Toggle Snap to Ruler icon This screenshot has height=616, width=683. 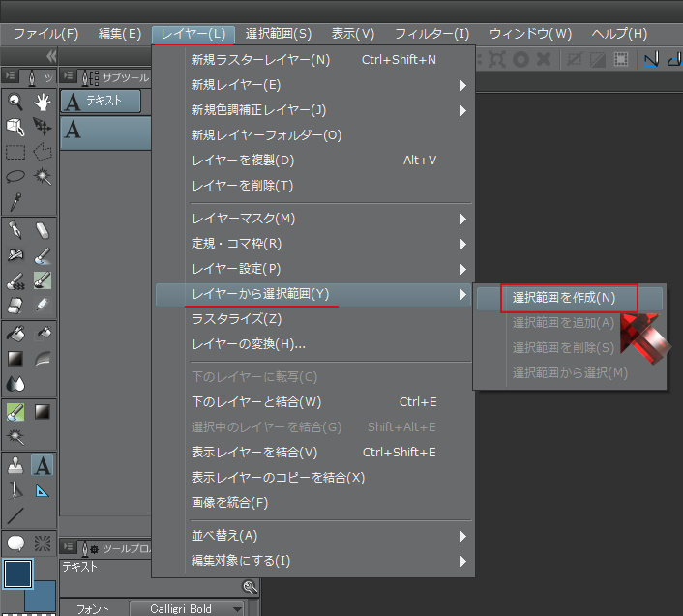point(651,59)
